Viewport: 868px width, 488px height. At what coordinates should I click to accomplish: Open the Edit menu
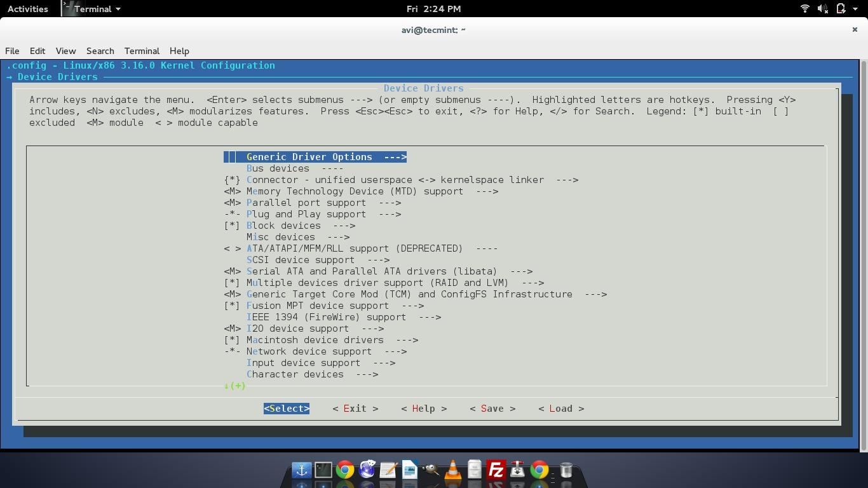[37, 51]
